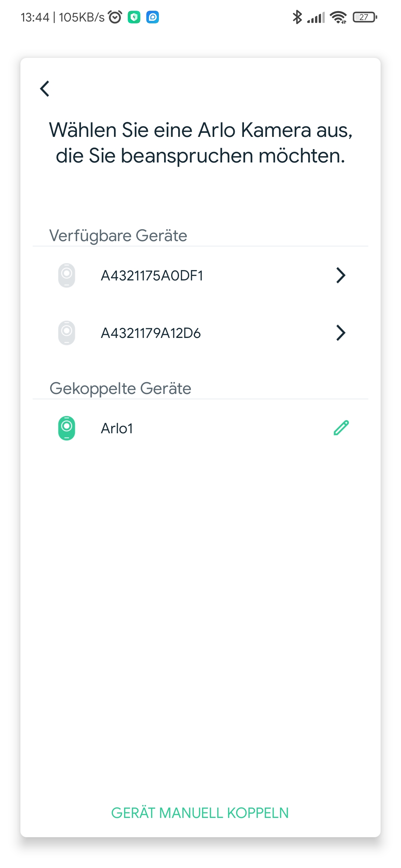Viewport: 401px width, 868px height.
Task: Open chevron for device A4321179A12D6
Action: point(341,333)
